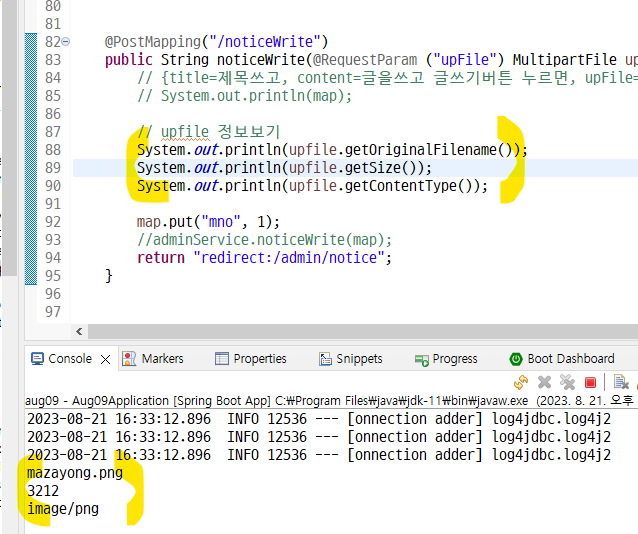
Task: Click "/noticeWrite" string on line 82
Action: pos(265,42)
